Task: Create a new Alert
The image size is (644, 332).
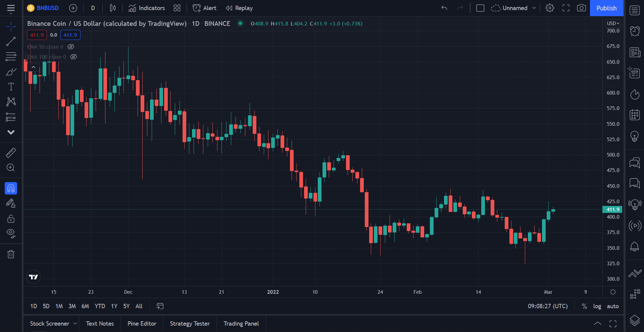Action: (204, 8)
